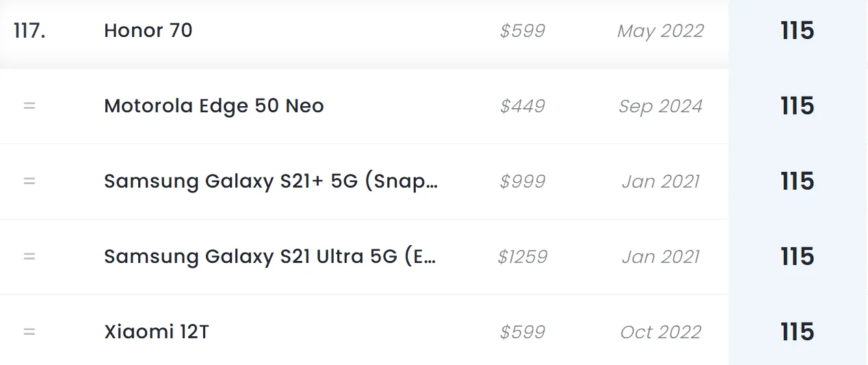Select the $999 price value
This screenshot has width=868, height=365.
click(x=523, y=181)
